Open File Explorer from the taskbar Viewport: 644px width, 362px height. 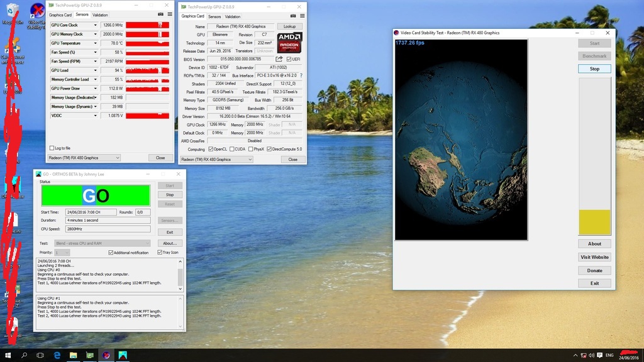click(x=74, y=355)
